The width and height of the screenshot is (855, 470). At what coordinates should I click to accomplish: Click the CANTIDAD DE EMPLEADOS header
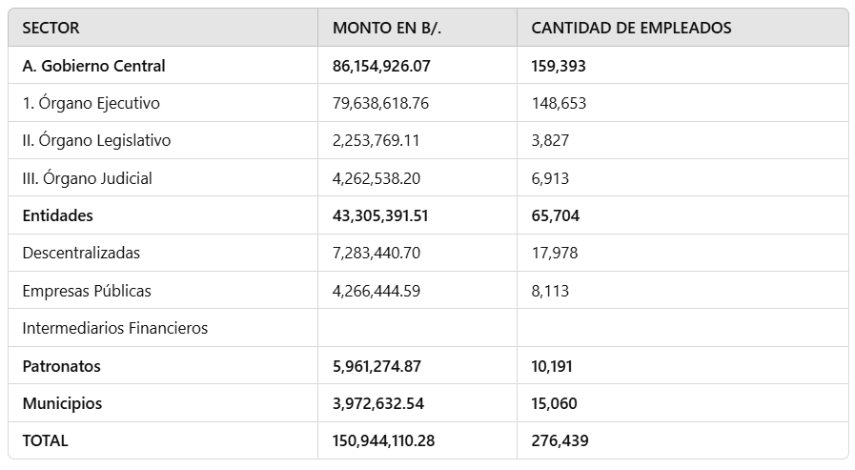(630, 28)
